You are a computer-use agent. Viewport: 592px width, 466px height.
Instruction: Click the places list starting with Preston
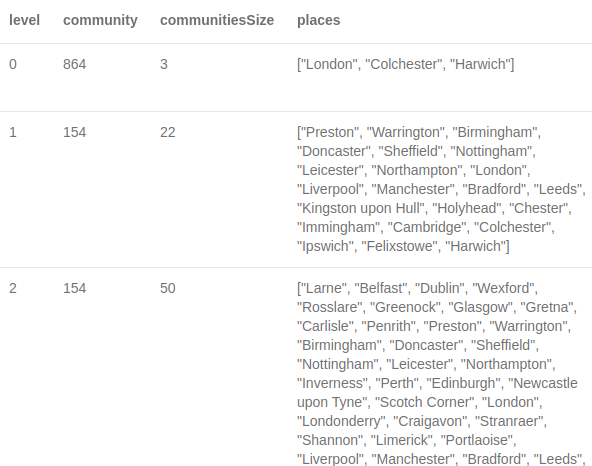click(441, 189)
